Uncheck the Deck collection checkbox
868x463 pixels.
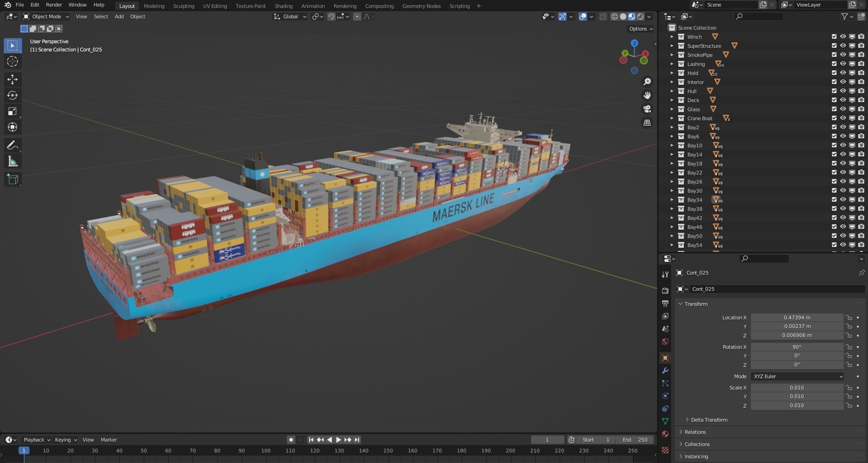point(834,100)
